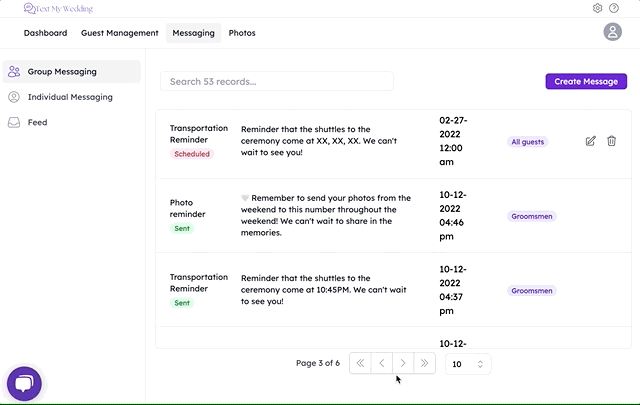Open Feed in the sidebar
640x405 pixels.
tap(37, 122)
